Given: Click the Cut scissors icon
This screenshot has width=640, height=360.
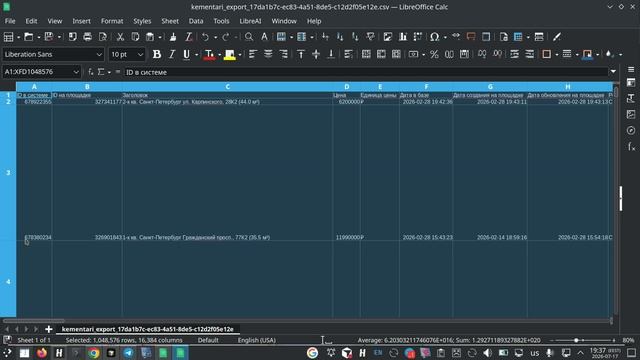Looking at the screenshot, I should tap(120, 37).
